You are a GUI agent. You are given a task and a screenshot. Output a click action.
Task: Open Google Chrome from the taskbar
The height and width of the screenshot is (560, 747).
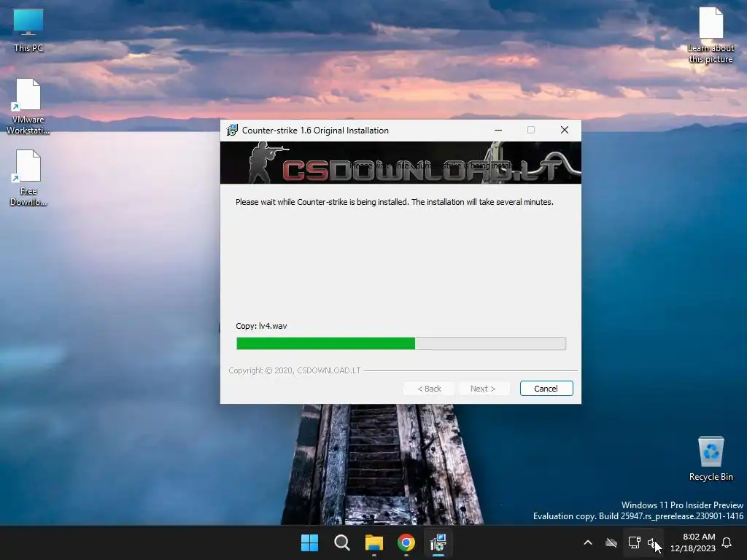[406, 542]
